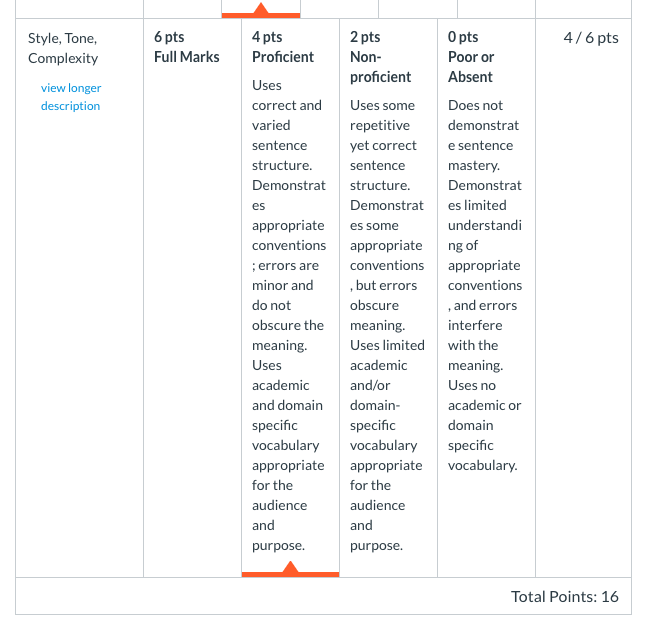Click the Poor or Absent heading

[471, 67]
